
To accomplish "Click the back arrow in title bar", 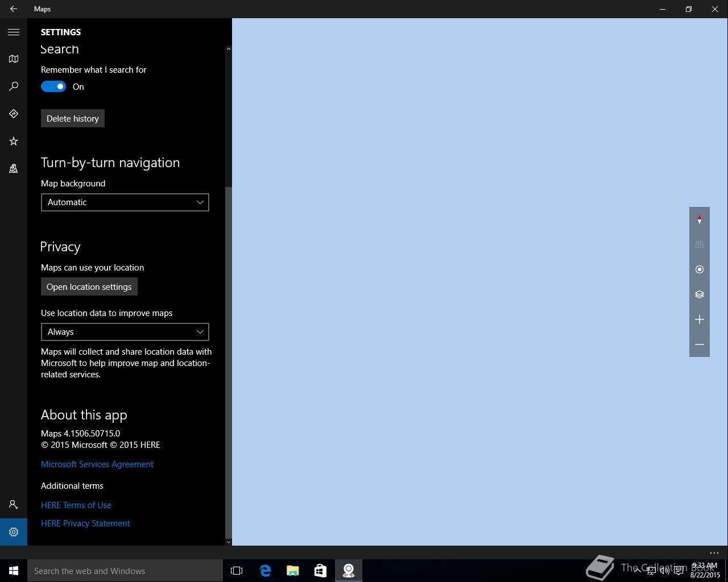I will pyautogui.click(x=14, y=9).
